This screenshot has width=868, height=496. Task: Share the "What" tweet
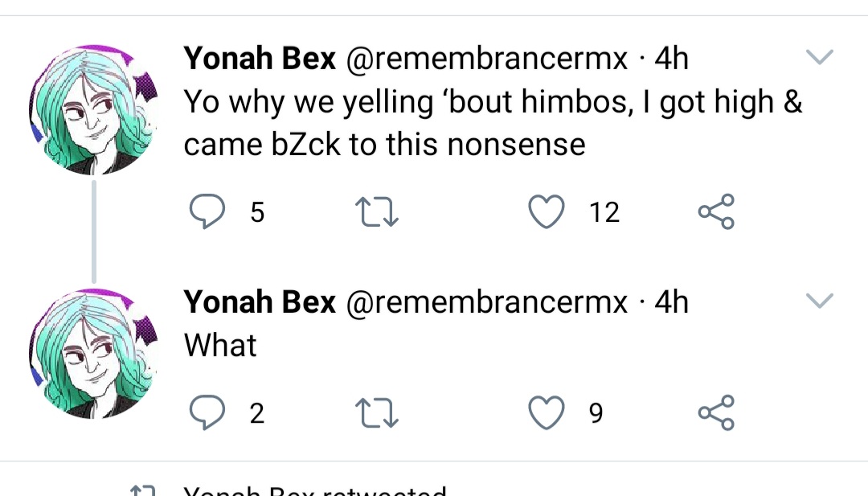pos(716,412)
